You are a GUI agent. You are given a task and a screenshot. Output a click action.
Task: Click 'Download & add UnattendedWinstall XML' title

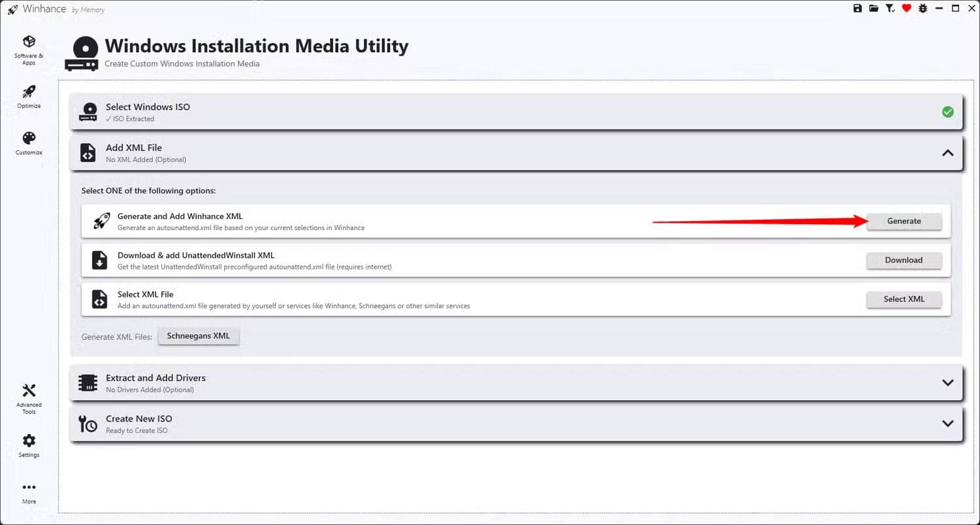click(196, 256)
